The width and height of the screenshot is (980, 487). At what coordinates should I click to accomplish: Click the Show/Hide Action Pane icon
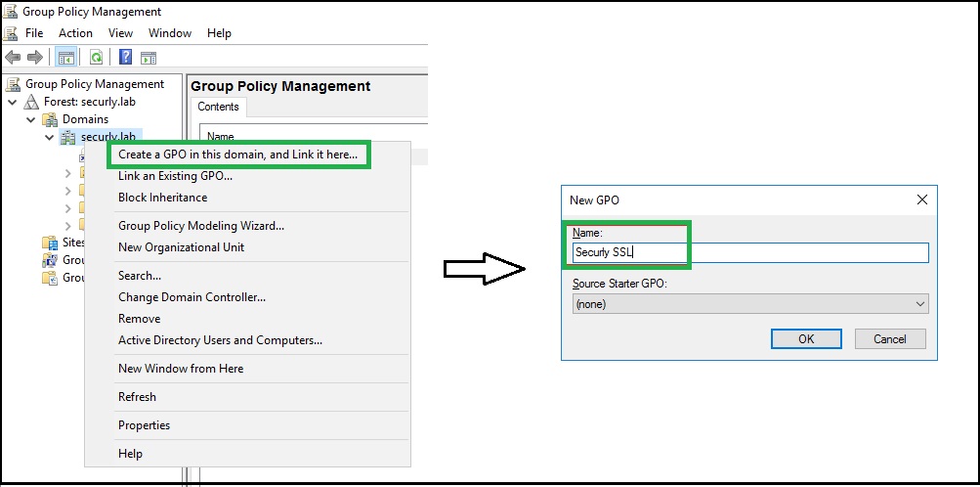pos(149,58)
